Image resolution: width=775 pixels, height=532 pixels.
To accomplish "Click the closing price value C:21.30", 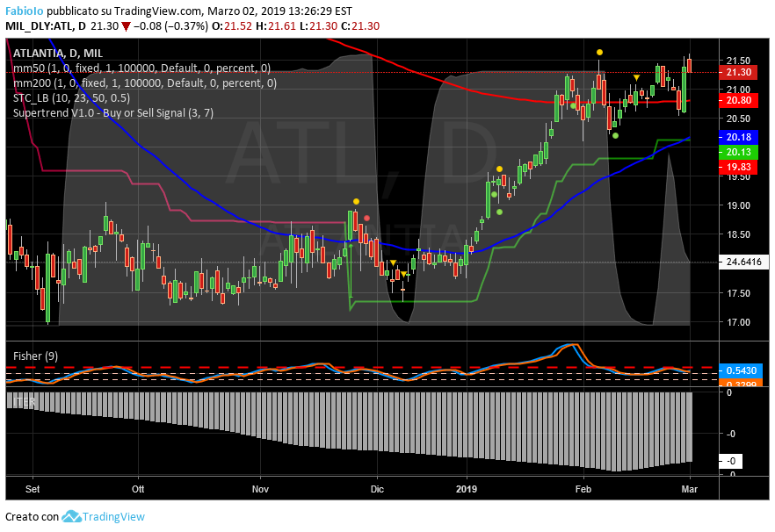I will tap(360, 26).
